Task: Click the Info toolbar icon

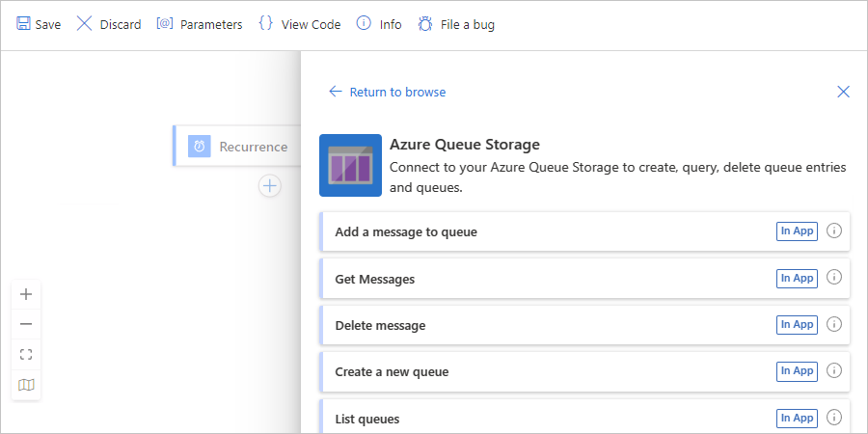Action: (365, 24)
